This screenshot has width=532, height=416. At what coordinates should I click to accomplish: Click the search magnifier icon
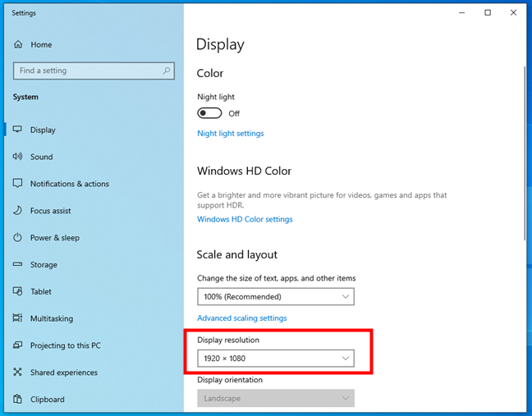pyautogui.click(x=167, y=71)
